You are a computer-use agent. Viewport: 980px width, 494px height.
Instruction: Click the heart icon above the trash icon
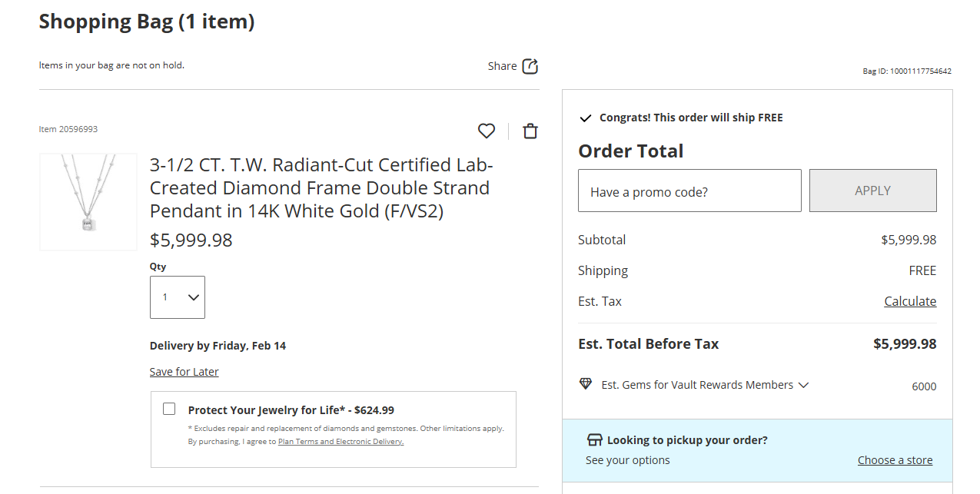point(486,131)
